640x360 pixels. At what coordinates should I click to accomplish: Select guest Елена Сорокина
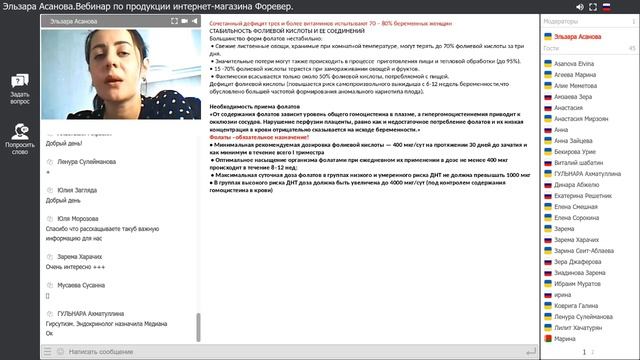576,218
